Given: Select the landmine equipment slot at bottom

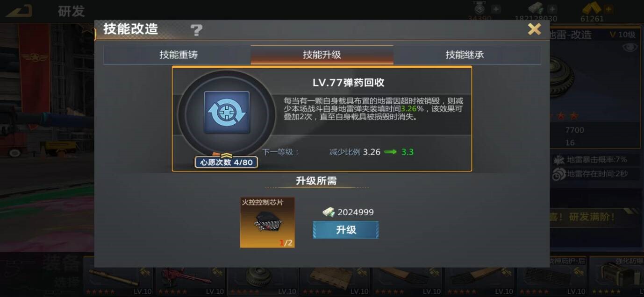Looking at the screenshot, I should point(262,276).
